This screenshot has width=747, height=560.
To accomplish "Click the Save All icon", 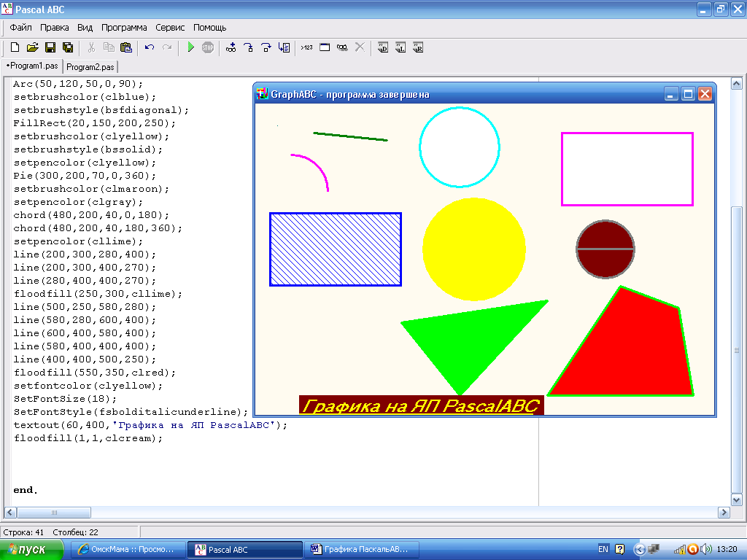I will 68,47.
